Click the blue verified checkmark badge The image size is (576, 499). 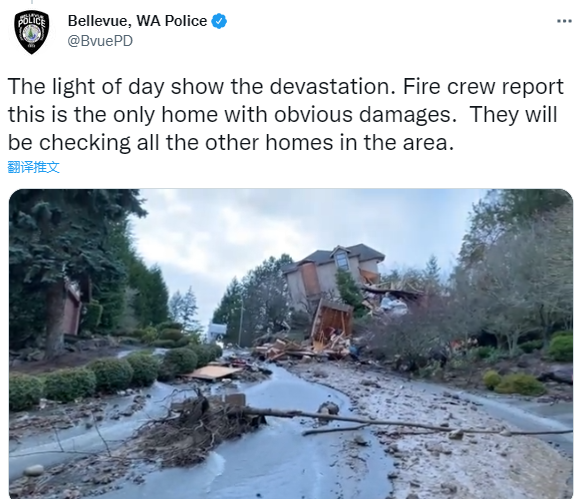click(219, 21)
